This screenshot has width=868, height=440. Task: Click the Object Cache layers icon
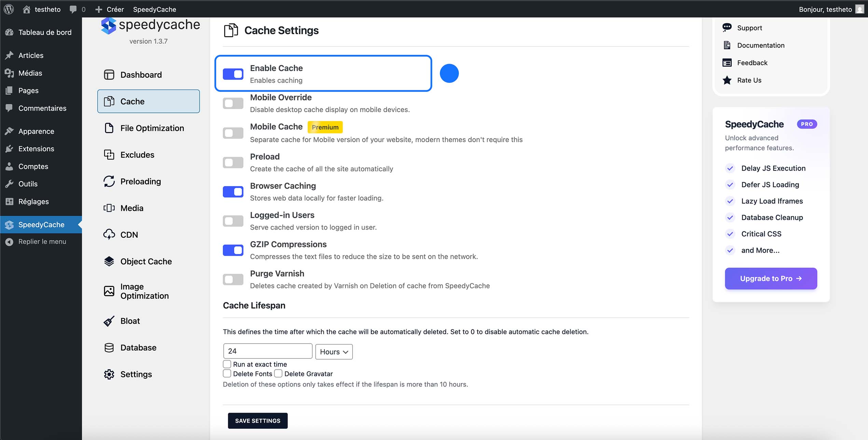pyautogui.click(x=109, y=262)
